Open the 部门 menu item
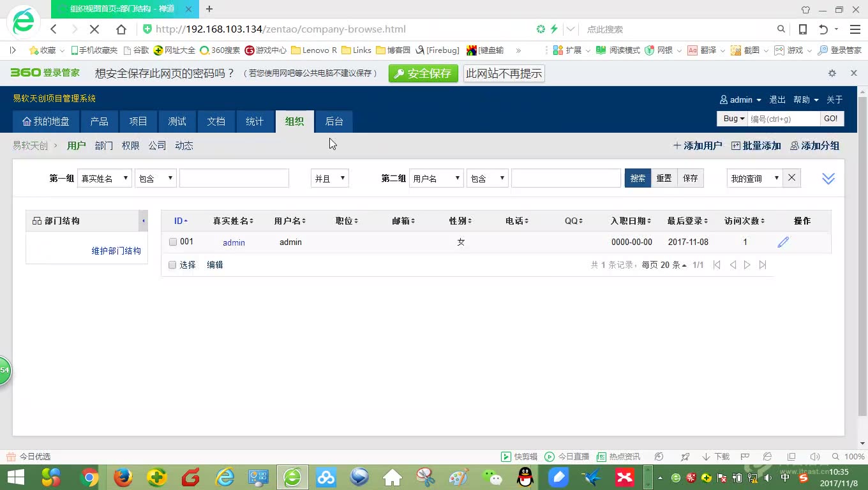The height and width of the screenshot is (490, 868). [103, 145]
